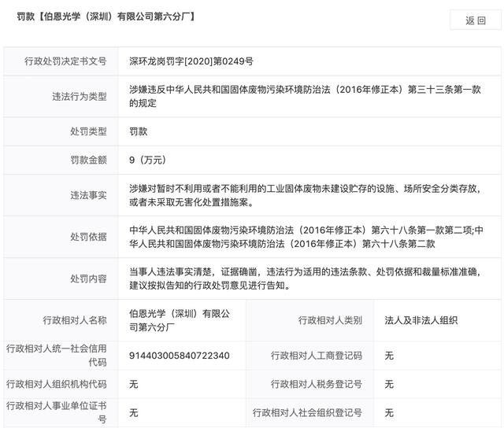Click the 行政相对人税务登记号 label
The image size is (504, 428).
click(x=317, y=384)
